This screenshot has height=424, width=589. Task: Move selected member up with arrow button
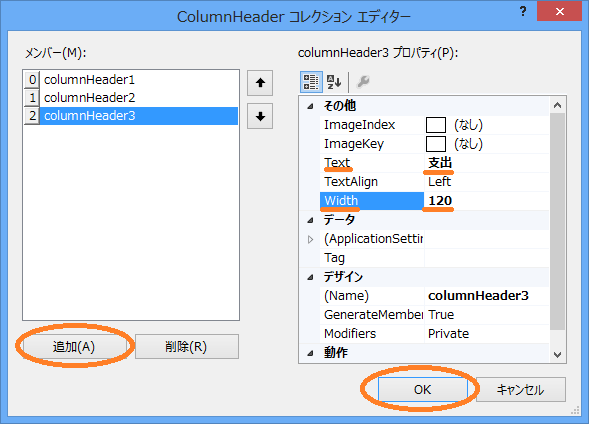point(260,83)
